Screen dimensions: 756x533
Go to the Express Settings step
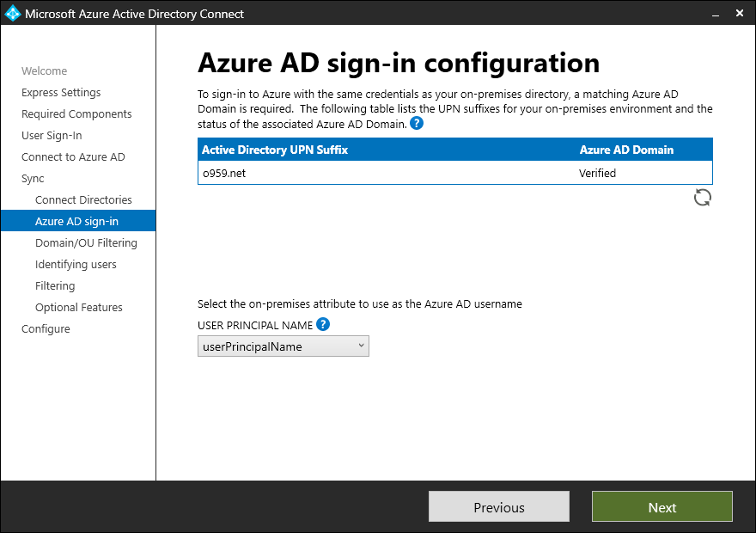point(61,92)
